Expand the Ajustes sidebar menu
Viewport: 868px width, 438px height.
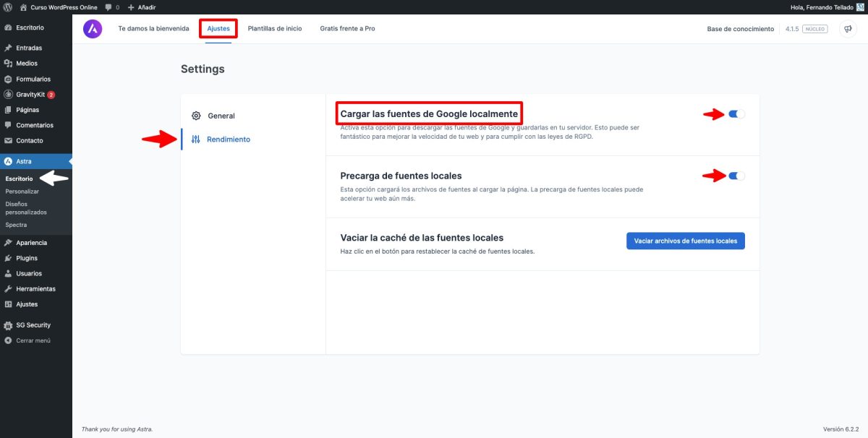point(27,304)
